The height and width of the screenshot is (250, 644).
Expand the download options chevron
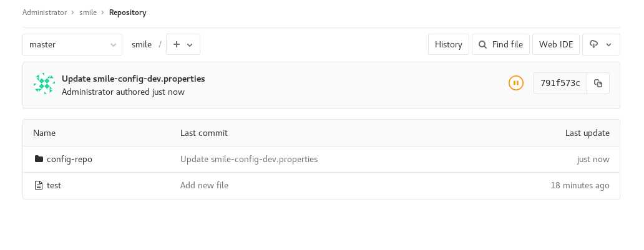(609, 45)
